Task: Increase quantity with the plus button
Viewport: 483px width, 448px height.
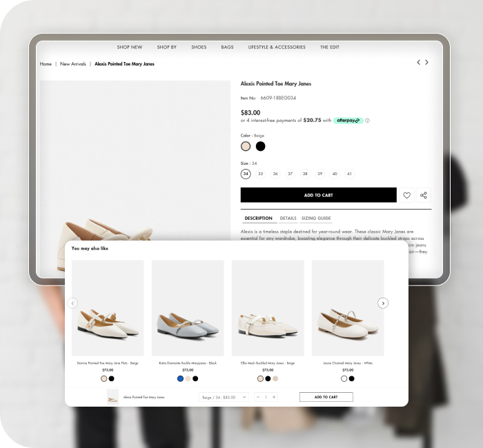Action: pyautogui.click(x=274, y=397)
